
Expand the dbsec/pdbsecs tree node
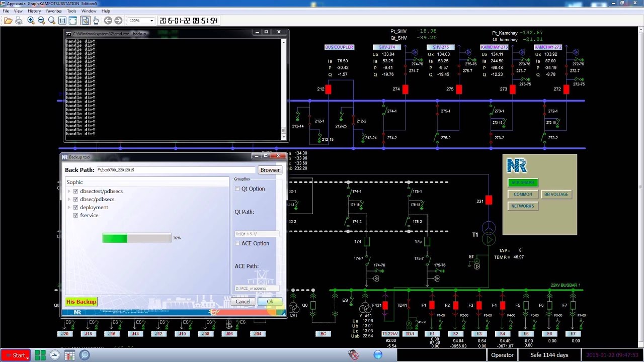69,199
